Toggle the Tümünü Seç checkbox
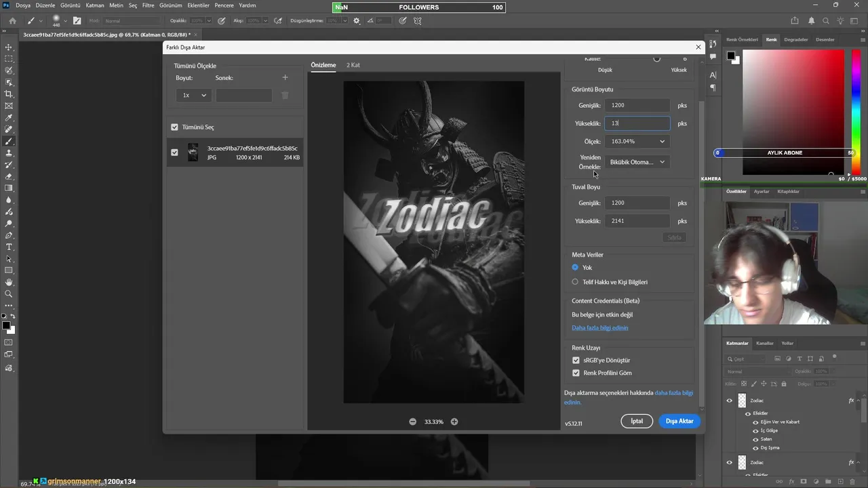Image resolution: width=868 pixels, height=488 pixels. pos(174,127)
